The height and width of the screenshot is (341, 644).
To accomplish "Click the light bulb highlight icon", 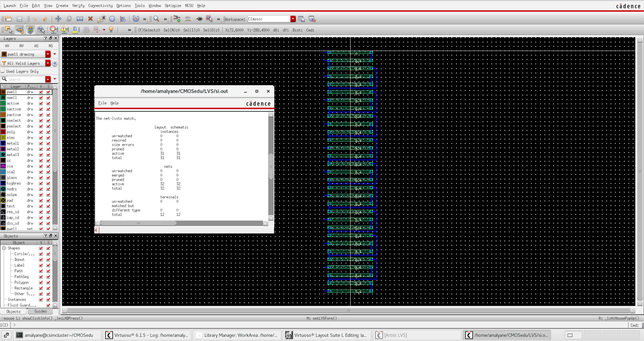I will (x=111, y=30).
